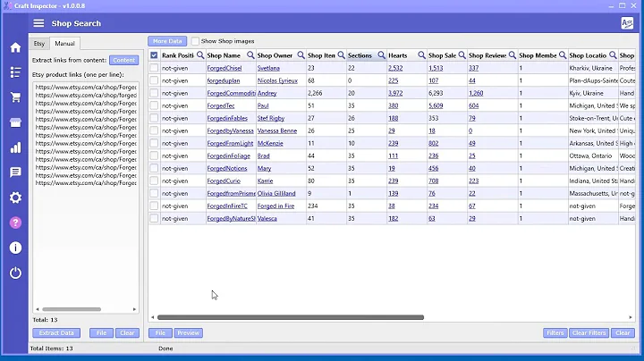Clear the results table
This screenshot has height=361, width=644.
[623, 332]
